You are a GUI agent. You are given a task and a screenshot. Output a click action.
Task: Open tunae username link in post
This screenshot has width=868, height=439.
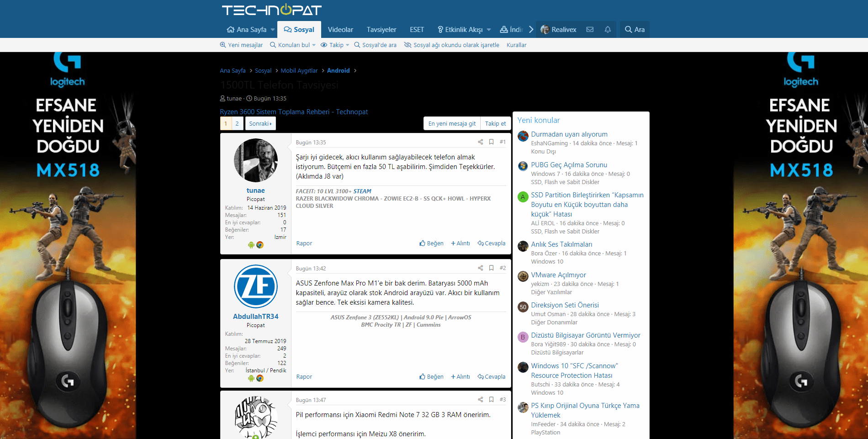coord(256,190)
